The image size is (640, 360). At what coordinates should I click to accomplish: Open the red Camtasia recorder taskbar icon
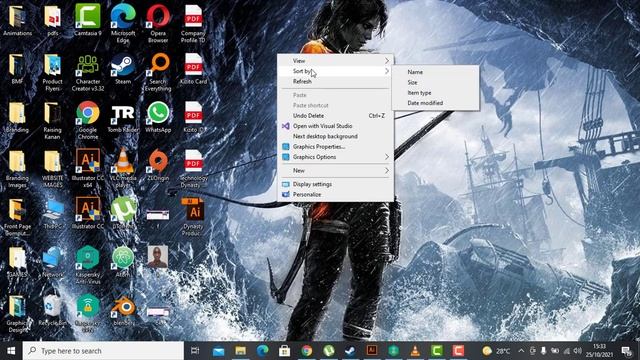(458, 351)
